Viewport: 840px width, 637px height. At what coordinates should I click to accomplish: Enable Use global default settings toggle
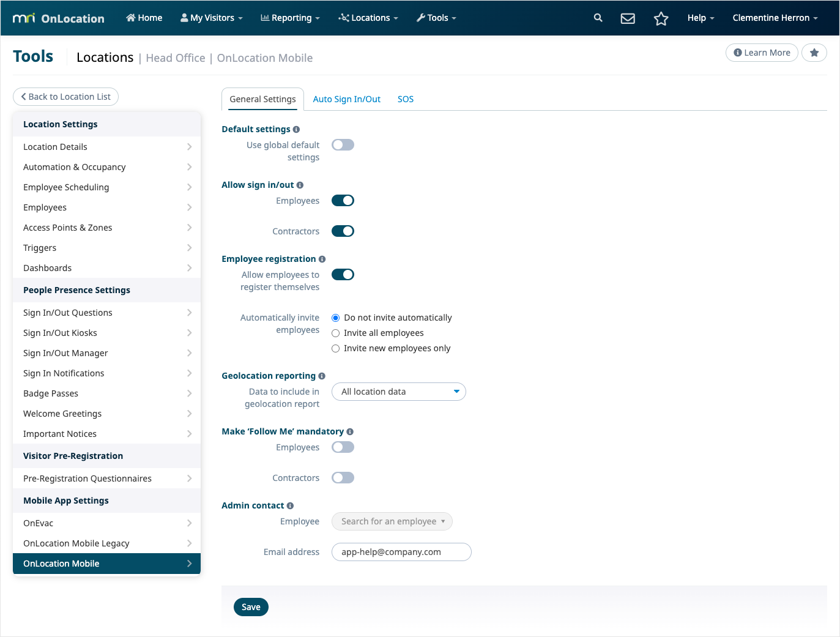click(x=343, y=145)
